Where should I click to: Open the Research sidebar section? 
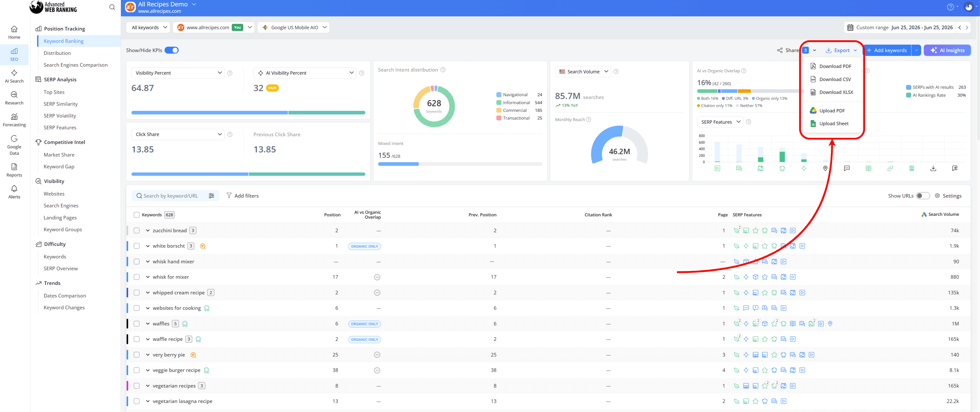click(14, 98)
